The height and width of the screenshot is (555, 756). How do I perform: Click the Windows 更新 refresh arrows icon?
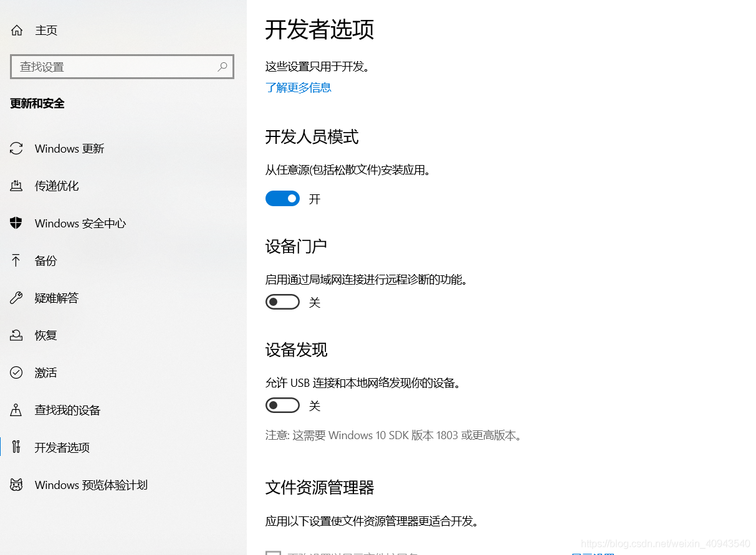tap(16, 148)
